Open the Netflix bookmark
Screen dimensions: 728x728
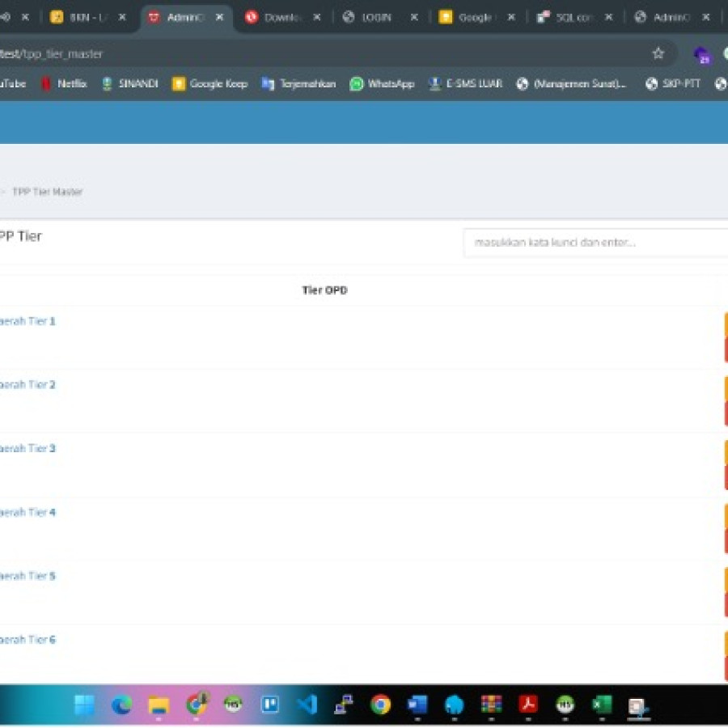click(x=64, y=83)
